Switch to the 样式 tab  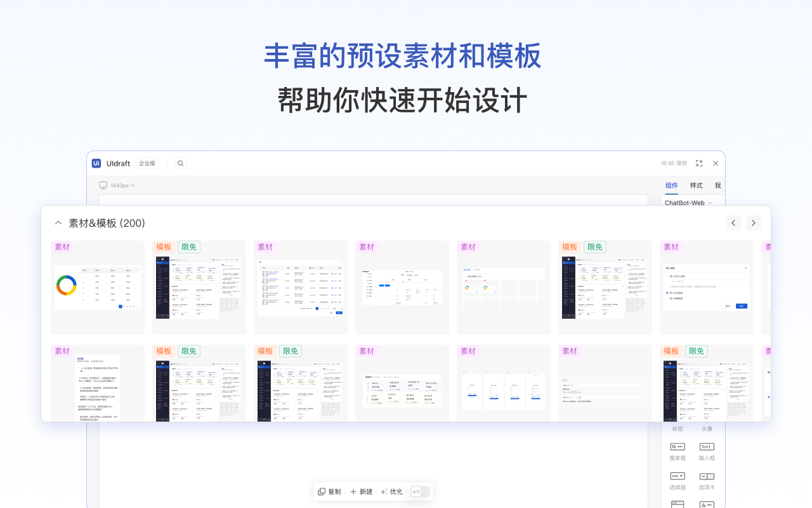pos(697,185)
